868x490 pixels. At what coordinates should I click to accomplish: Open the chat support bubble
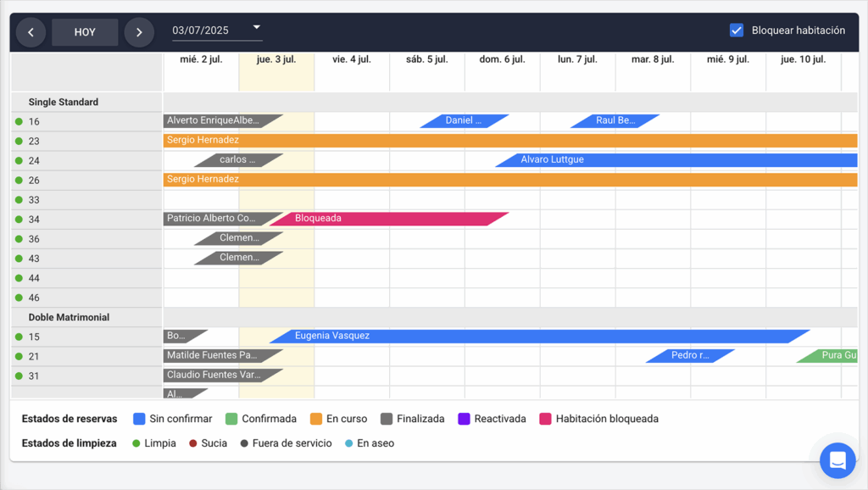point(837,460)
